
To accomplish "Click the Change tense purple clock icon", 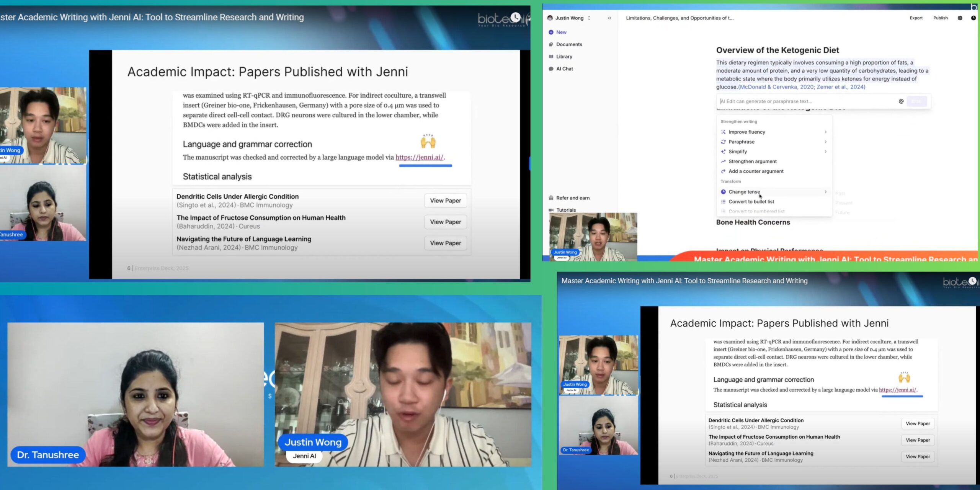I will click(723, 192).
